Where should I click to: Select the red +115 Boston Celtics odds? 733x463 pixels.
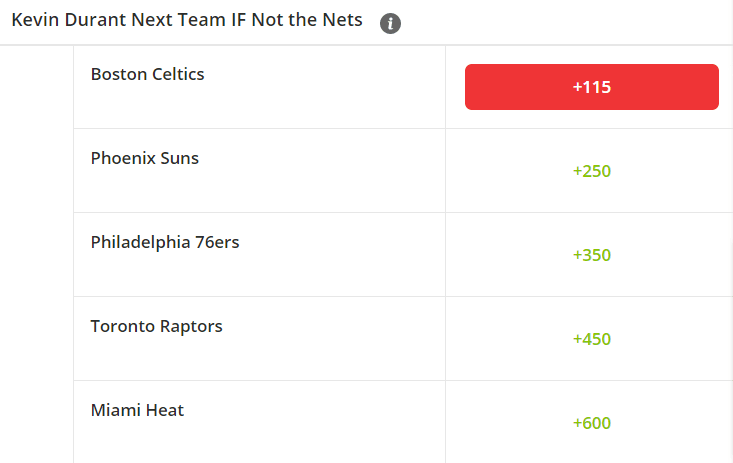click(x=591, y=87)
